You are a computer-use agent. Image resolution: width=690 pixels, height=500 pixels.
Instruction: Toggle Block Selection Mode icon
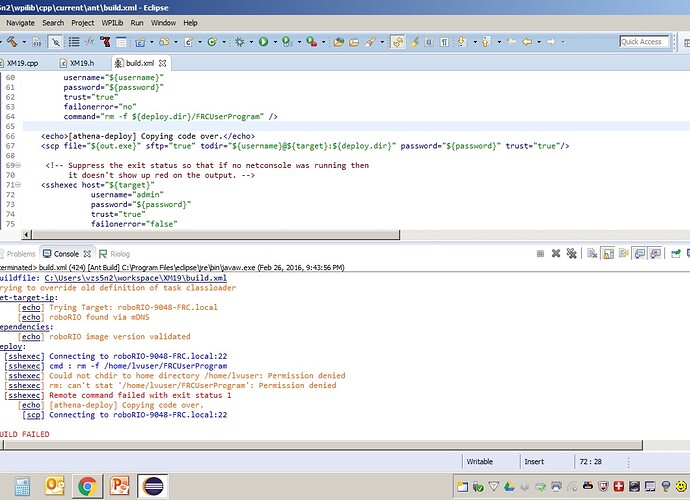click(x=429, y=42)
